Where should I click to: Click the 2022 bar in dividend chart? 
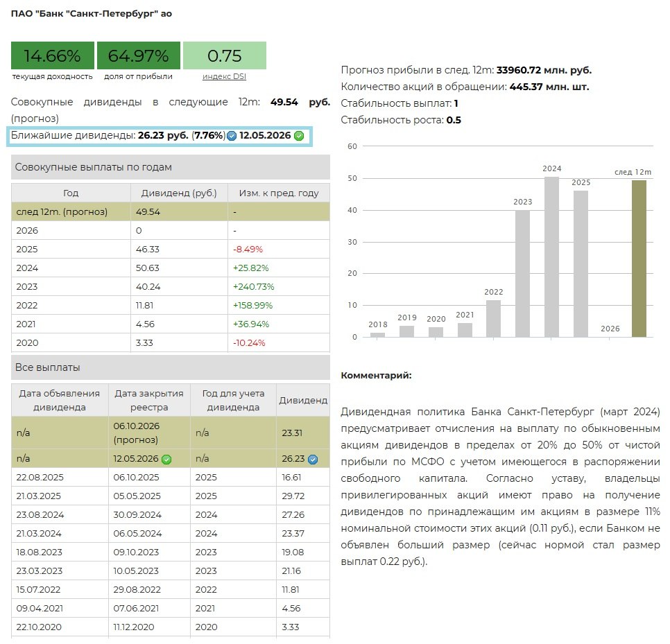point(493,318)
